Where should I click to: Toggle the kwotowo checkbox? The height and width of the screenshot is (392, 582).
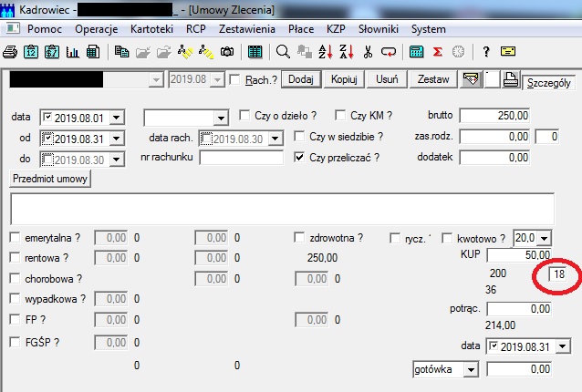point(447,238)
